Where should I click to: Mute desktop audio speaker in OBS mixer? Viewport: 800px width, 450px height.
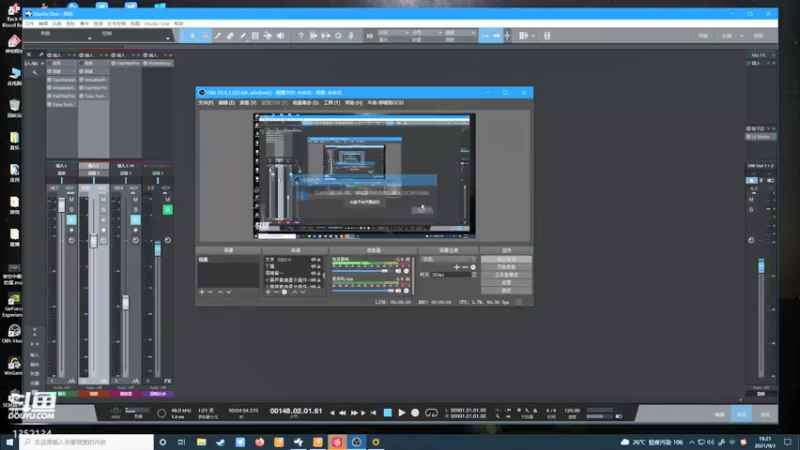[398, 271]
